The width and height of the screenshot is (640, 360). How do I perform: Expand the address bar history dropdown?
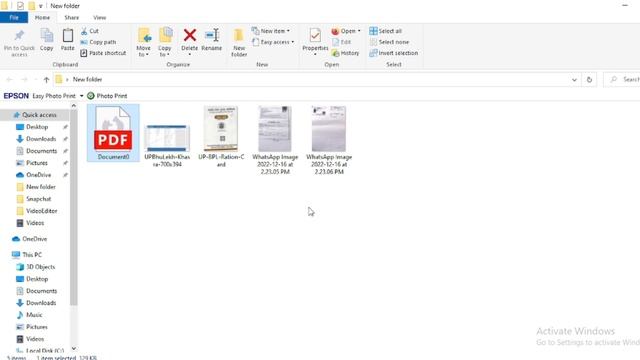coord(574,80)
